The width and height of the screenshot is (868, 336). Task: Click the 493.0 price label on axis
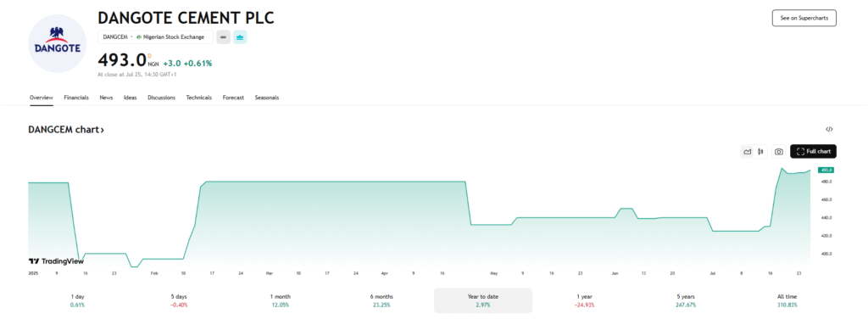826,170
